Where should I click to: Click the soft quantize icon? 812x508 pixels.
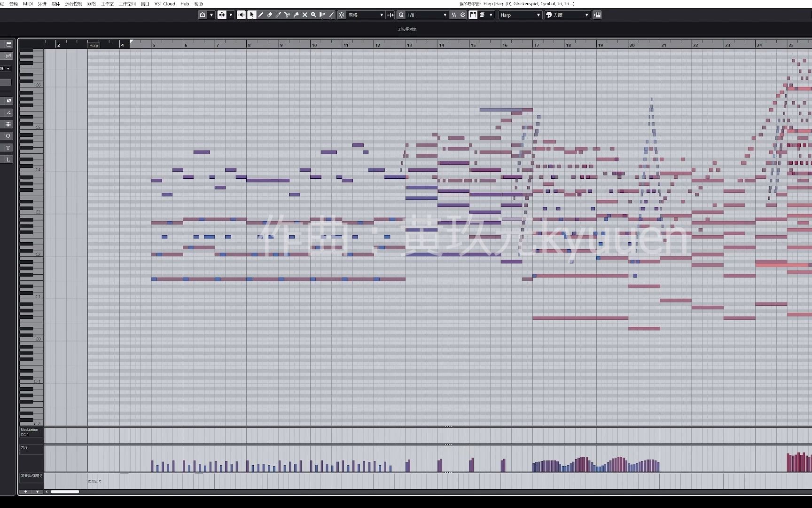(454, 15)
